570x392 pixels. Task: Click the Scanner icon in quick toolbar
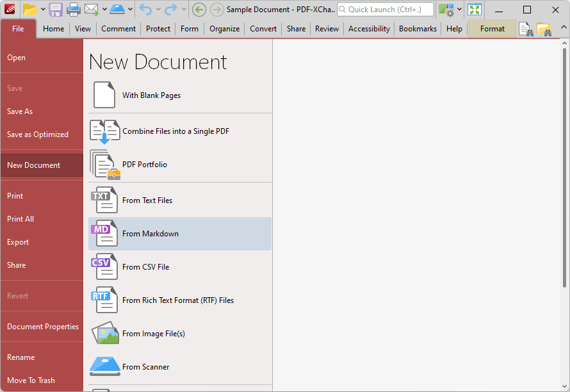coord(117,10)
